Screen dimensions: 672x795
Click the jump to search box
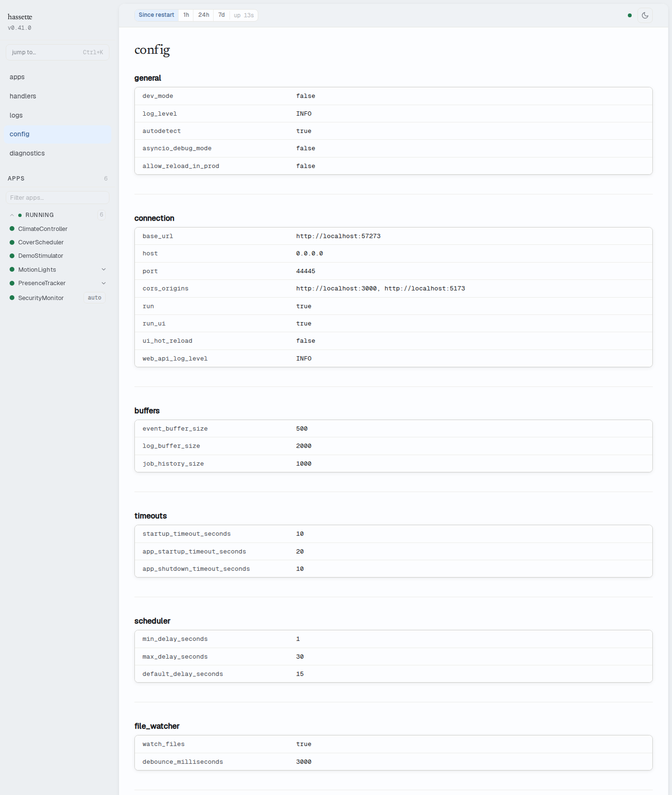coord(58,52)
